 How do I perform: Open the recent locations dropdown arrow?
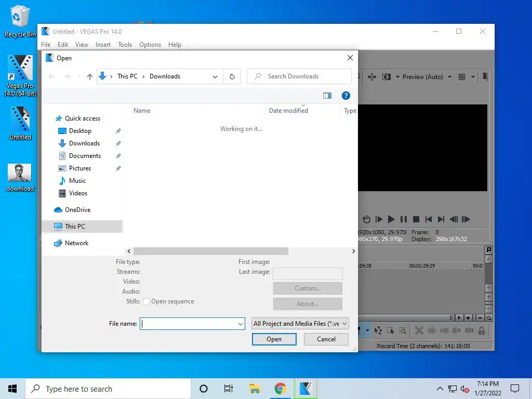[79, 77]
